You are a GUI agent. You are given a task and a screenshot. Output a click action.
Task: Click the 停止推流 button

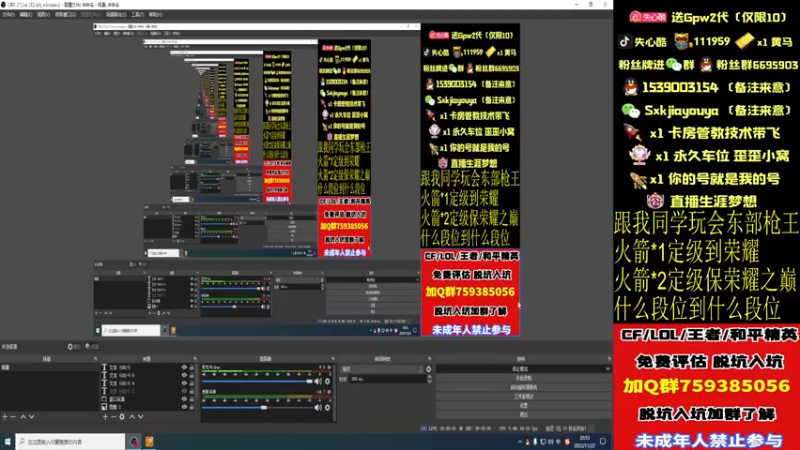click(x=519, y=369)
